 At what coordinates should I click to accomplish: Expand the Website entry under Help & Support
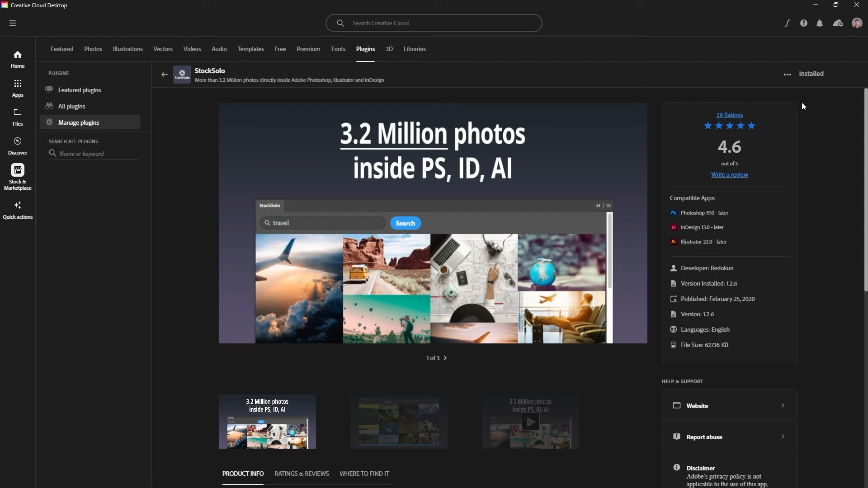[x=729, y=405]
